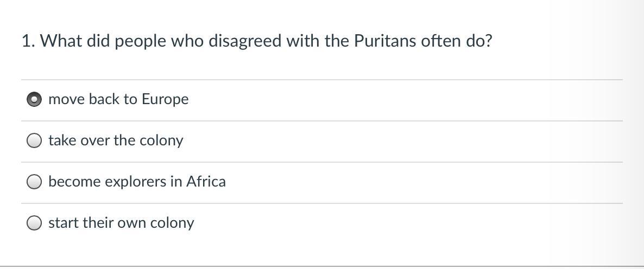This screenshot has width=644, height=269.
Task: Click the word "Africa" in the third answer
Action: point(206,181)
